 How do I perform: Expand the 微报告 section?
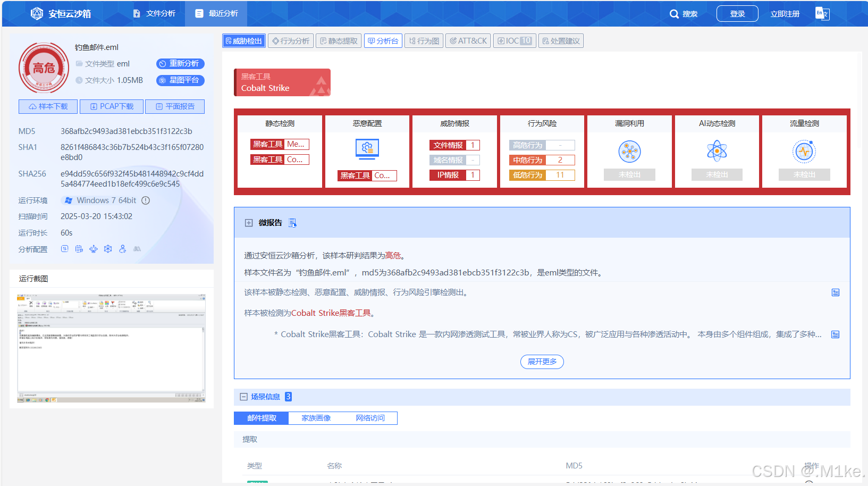[249, 223]
